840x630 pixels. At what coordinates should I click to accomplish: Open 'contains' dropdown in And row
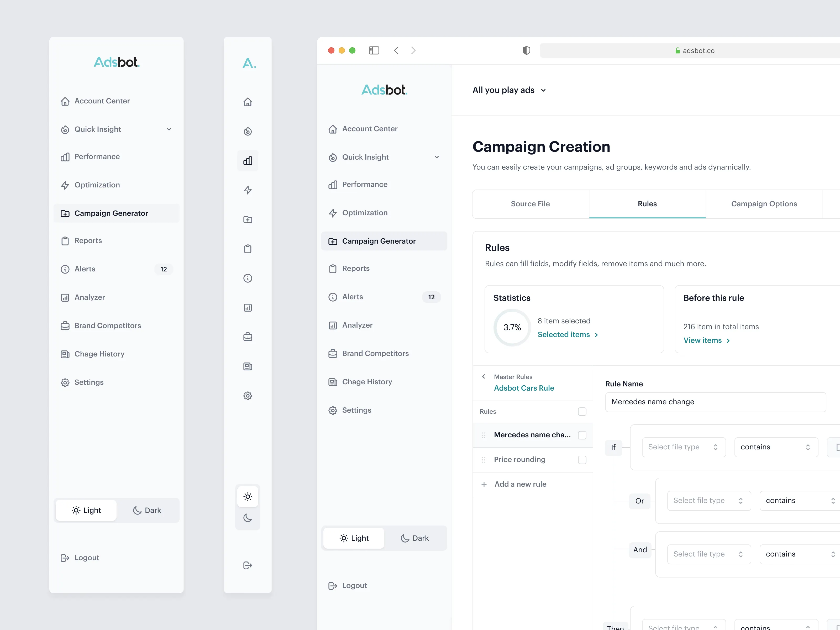tap(800, 554)
